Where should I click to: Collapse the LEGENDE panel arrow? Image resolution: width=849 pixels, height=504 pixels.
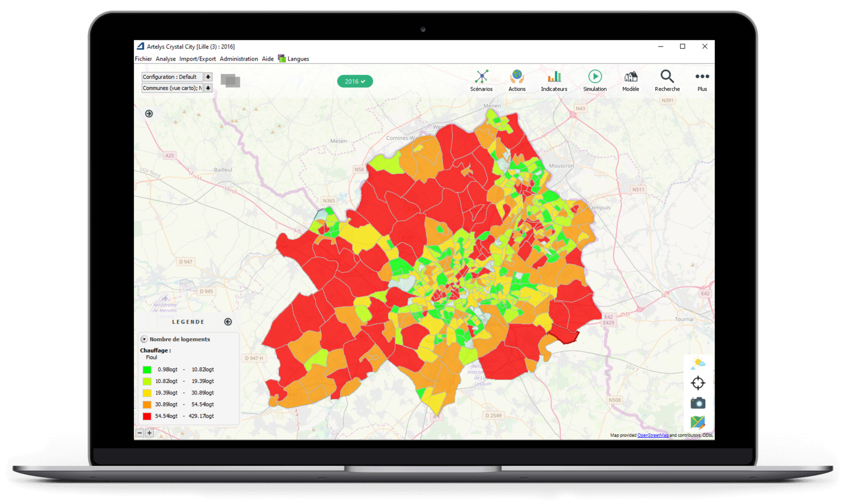point(228,322)
